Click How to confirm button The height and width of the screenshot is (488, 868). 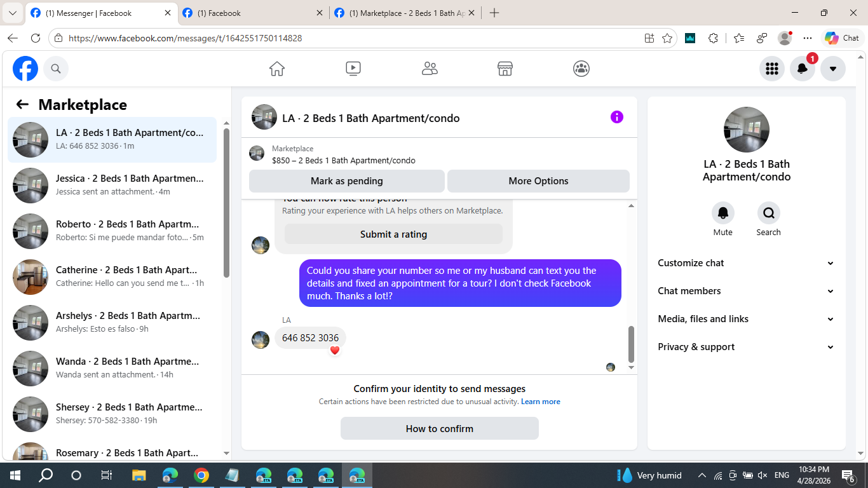[x=440, y=428]
